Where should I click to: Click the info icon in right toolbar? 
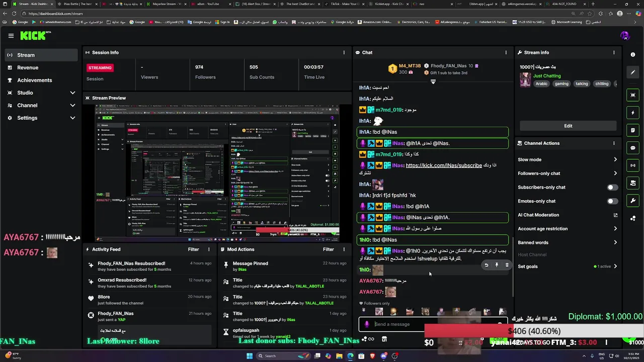click(633, 54)
